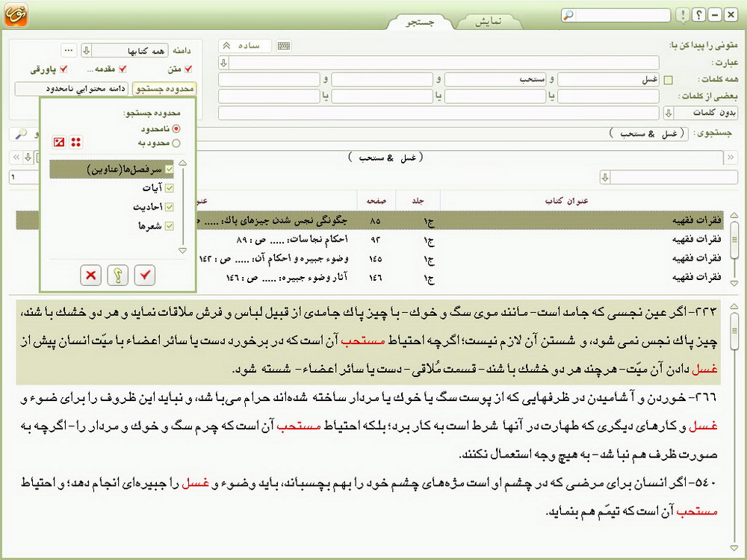747x560 pixels.
Task: Switch to the جستجو tab
Action: [420, 22]
